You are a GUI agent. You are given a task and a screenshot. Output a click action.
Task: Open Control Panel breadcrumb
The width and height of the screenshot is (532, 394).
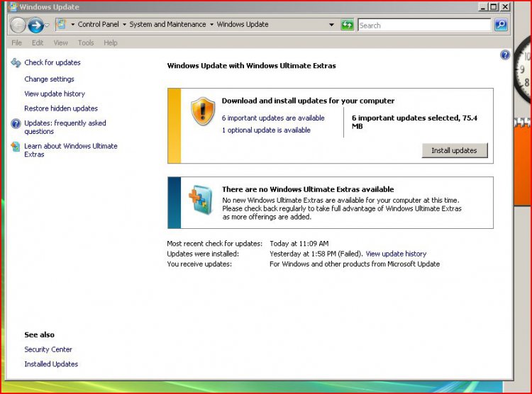pyautogui.click(x=99, y=24)
